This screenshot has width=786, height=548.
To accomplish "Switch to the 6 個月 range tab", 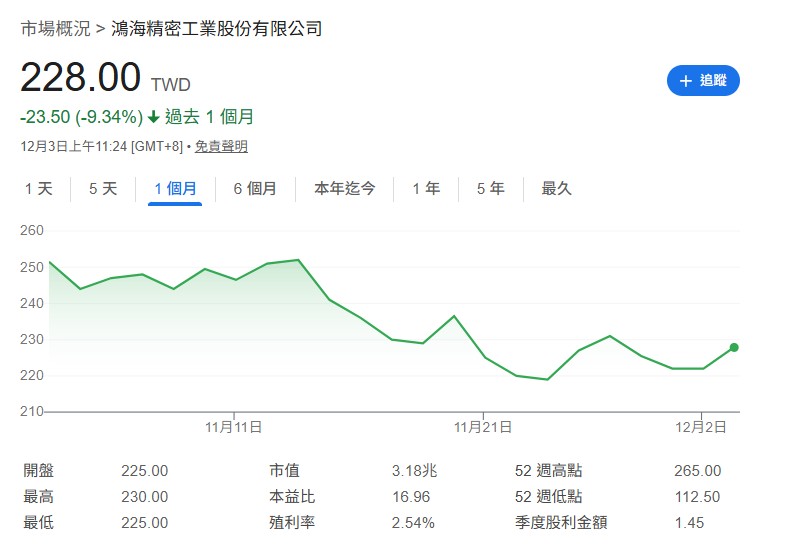I will (255, 189).
